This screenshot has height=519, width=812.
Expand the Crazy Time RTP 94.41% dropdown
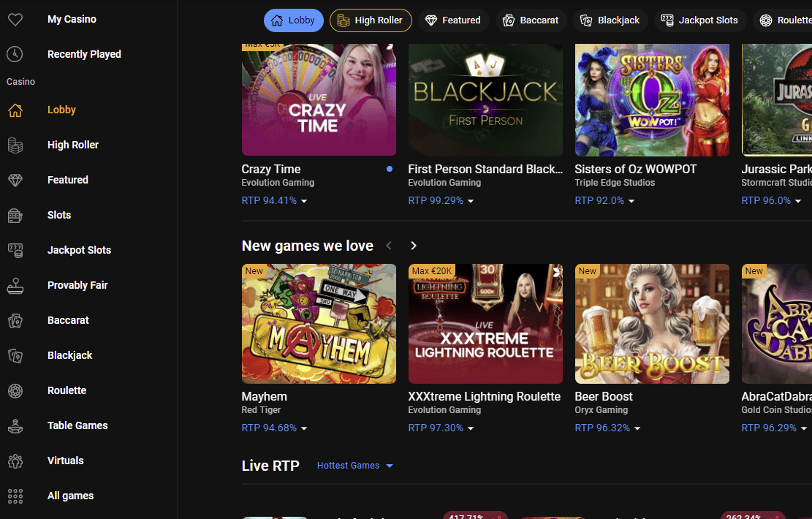tap(275, 200)
